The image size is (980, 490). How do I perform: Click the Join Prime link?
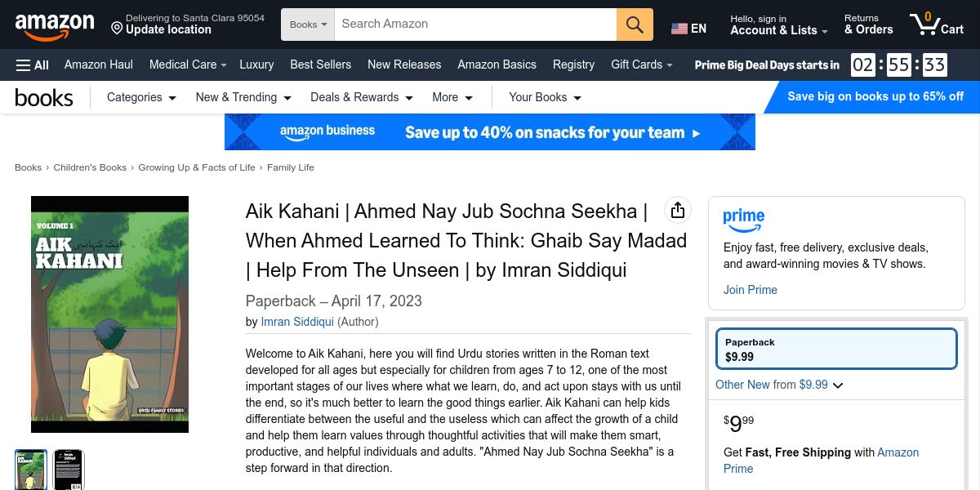pyautogui.click(x=750, y=290)
